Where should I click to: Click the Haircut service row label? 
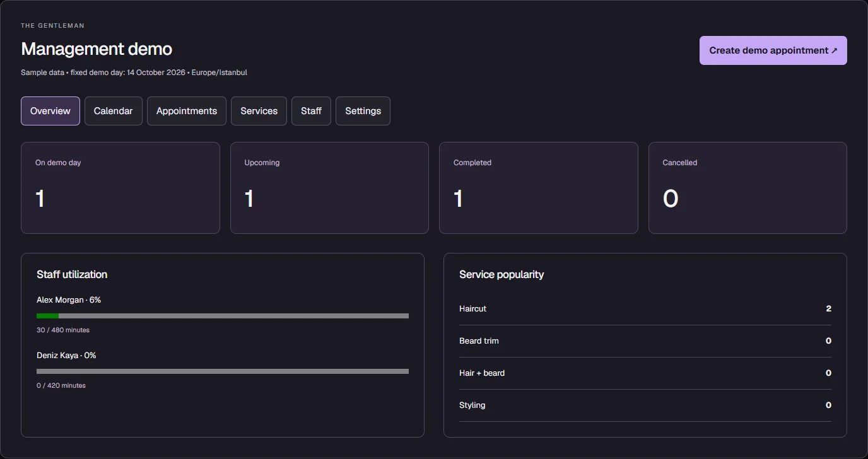473,309
